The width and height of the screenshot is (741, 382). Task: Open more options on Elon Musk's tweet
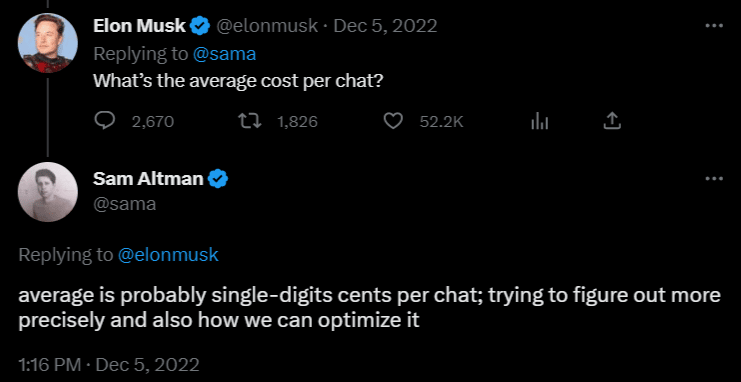[x=714, y=26]
